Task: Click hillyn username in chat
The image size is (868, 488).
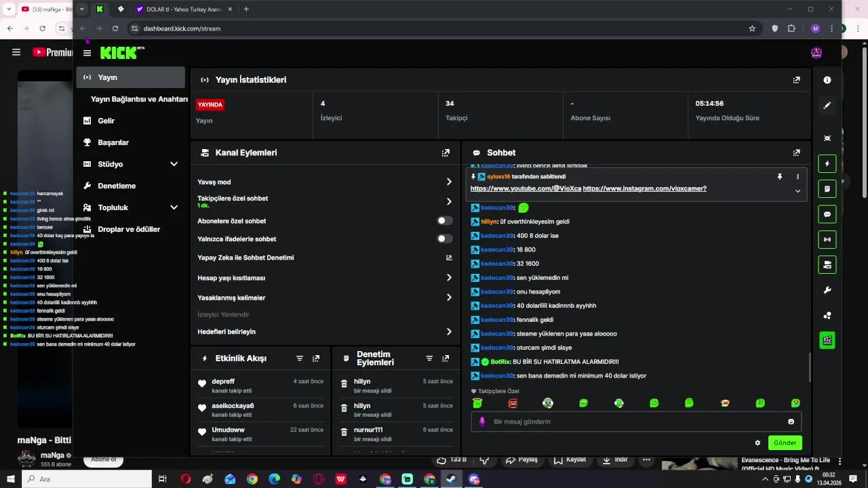Action: tap(490, 222)
